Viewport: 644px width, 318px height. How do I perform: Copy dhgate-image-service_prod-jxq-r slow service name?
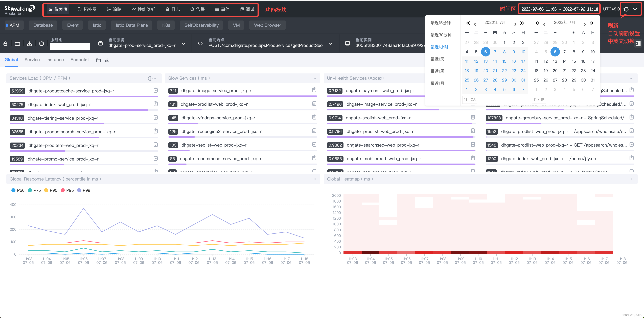[314, 90]
